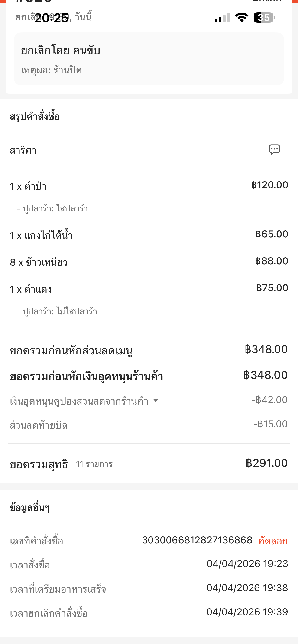Image resolution: width=298 pixels, height=644 pixels.
Task: Tap the net total ฿291.00 amount
Action: [x=266, y=463]
